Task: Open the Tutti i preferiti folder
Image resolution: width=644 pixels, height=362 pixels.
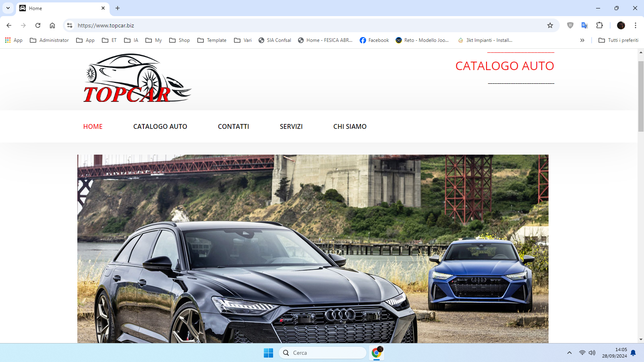Action: point(618,40)
